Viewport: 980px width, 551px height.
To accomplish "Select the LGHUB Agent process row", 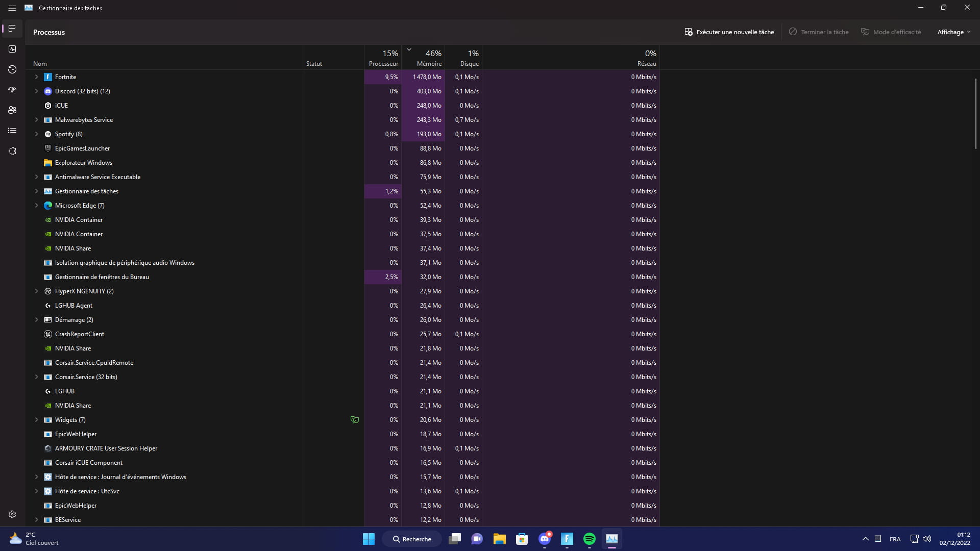I will (x=342, y=306).
